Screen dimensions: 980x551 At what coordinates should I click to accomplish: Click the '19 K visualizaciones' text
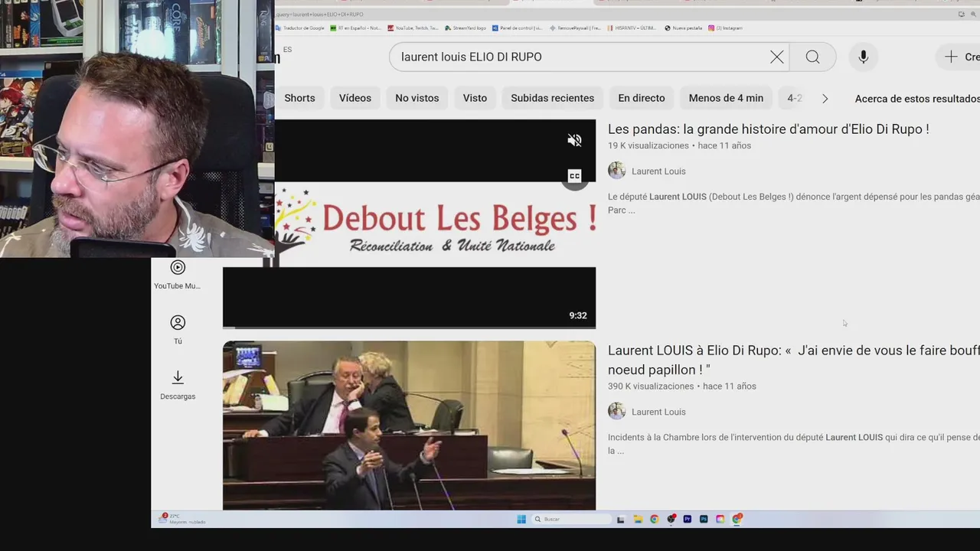click(648, 145)
